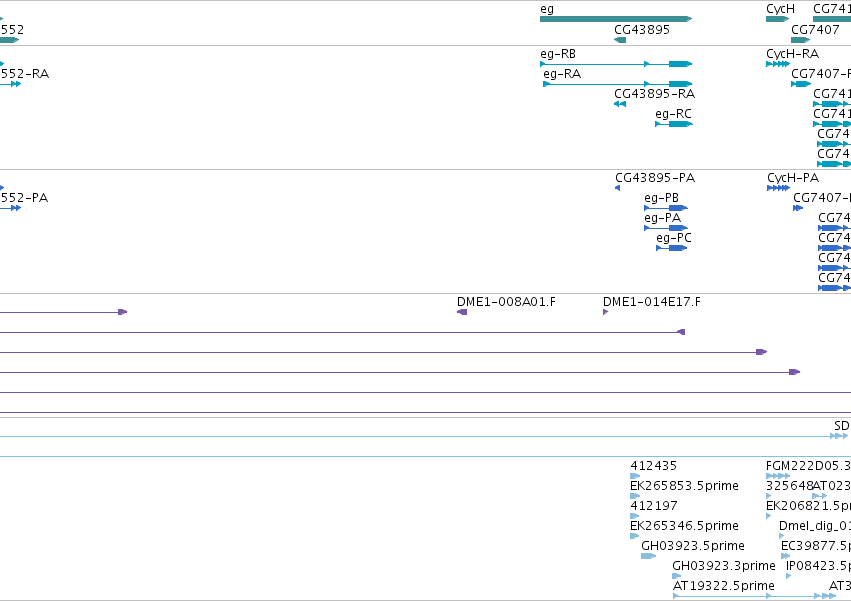Click the 412197 EST label
Image resolution: width=851 pixels, height=601 pixels.
click(654, 506)
